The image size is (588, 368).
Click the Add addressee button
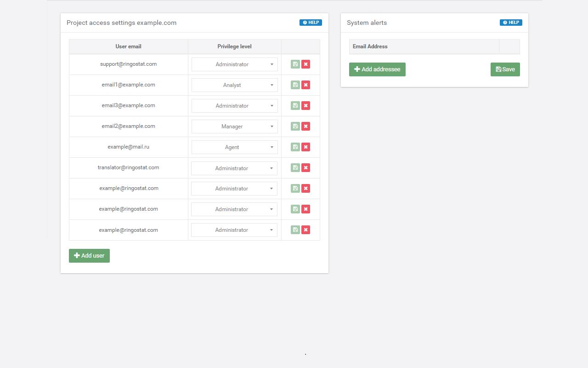coord(377,69)
